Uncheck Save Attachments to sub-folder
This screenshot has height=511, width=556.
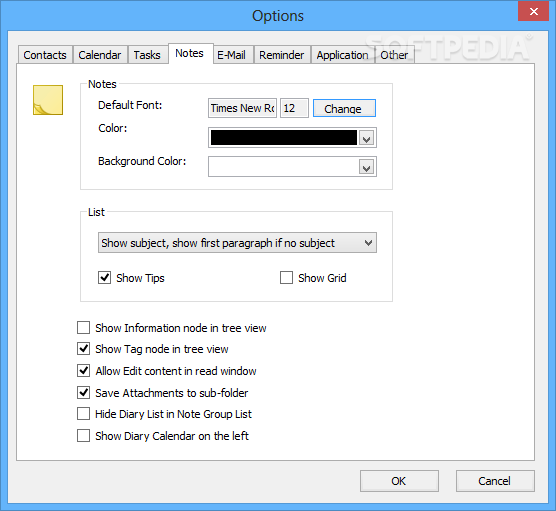coord(83,393)
